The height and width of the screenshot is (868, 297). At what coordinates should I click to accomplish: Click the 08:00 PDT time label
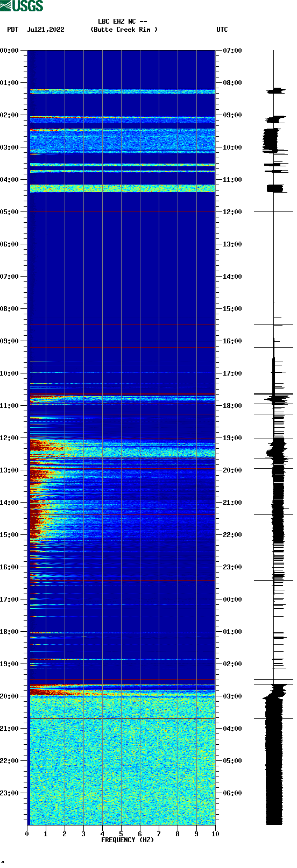pos(10,309)
